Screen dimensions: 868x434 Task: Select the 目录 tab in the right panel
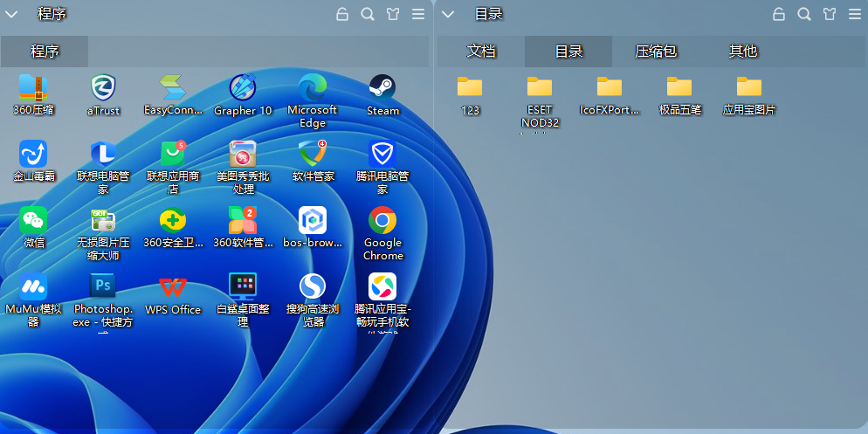tap(568, 52)
